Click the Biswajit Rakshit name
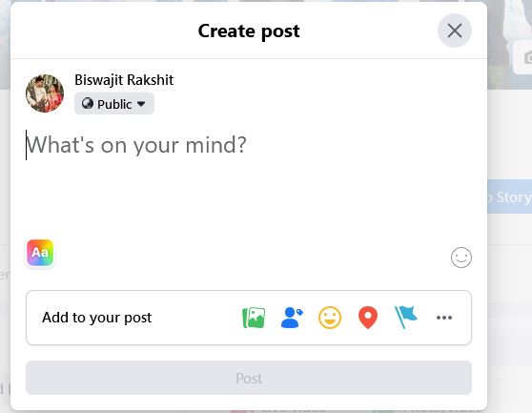Screen dimensions: 532x413 (124, 80)
